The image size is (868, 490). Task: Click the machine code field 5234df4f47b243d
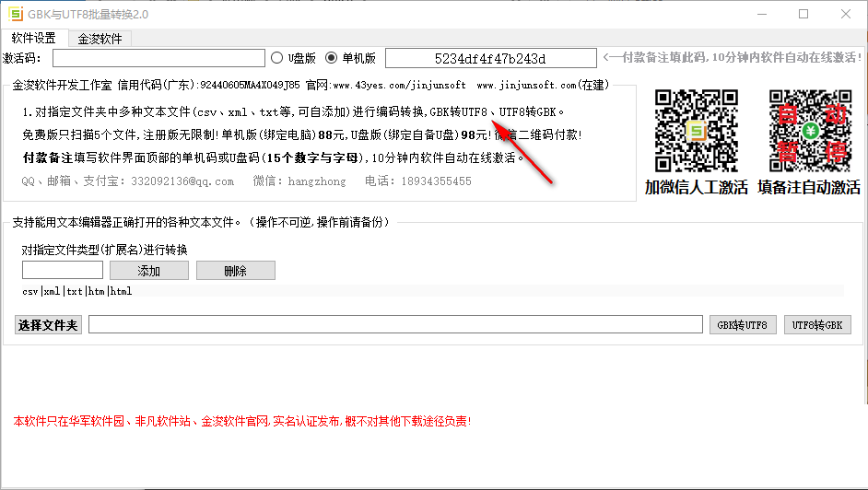click(490, 58)
